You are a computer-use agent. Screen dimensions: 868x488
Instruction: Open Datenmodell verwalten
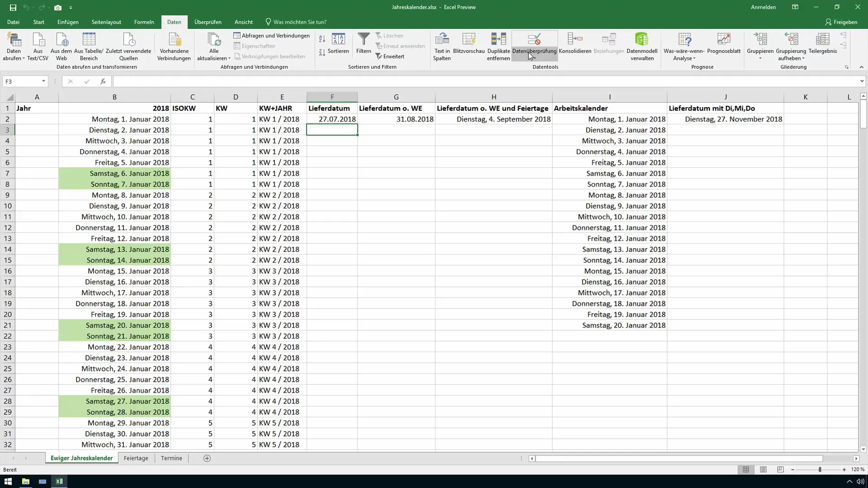click(x=642, y=47)
